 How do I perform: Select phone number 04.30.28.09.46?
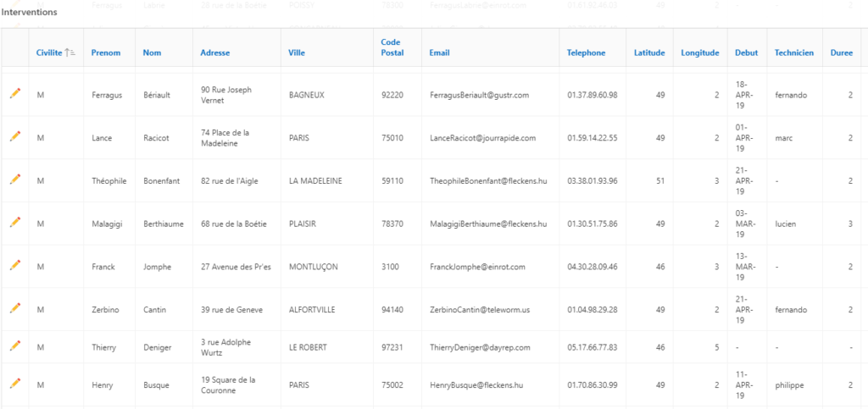pyautogui.click(x=593, y=267)
